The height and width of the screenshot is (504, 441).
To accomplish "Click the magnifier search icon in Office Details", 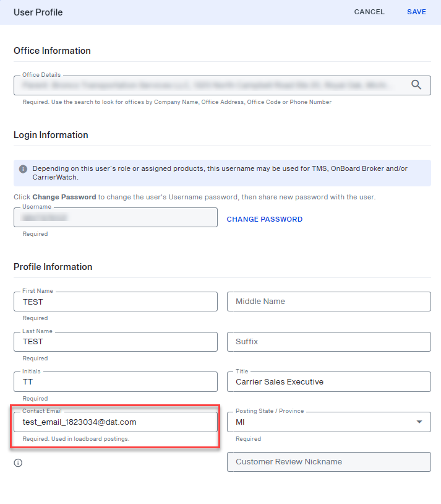I will tap(416, 85).
